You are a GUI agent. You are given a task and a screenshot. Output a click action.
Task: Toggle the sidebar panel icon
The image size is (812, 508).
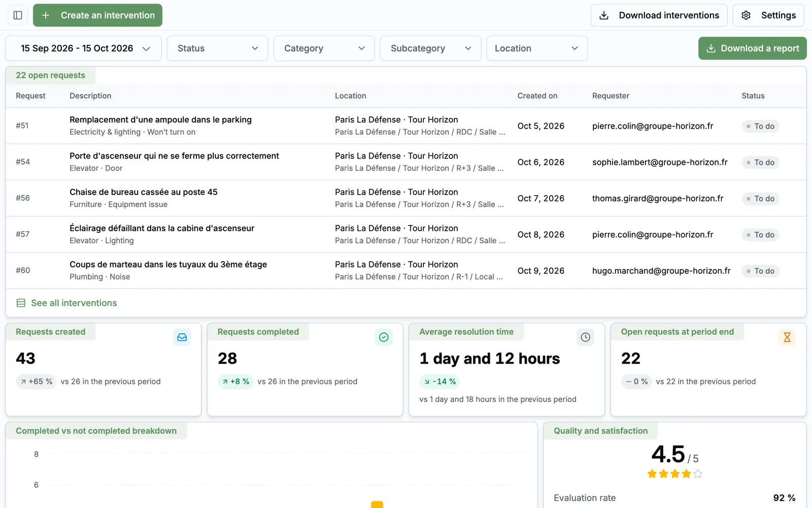coord(18,15)
